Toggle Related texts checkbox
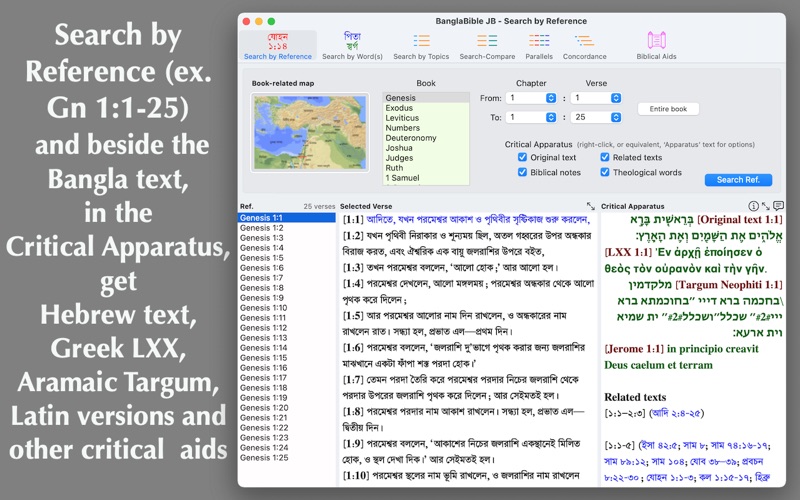The height and width of the screenshot is (500, 800). 605,157
